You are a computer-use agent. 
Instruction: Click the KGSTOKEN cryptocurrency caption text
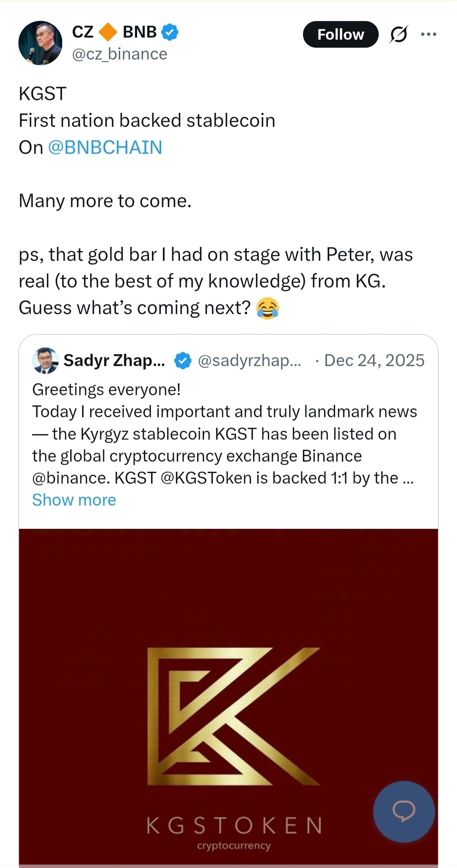pos(234,831)
